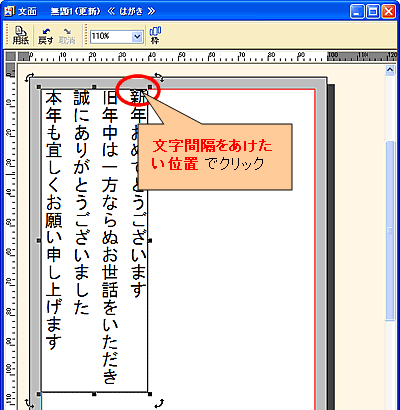Click the character 新 at the top of the greeting
The image size is (400, 410).
pyautogui.click(x=138, y=97)
